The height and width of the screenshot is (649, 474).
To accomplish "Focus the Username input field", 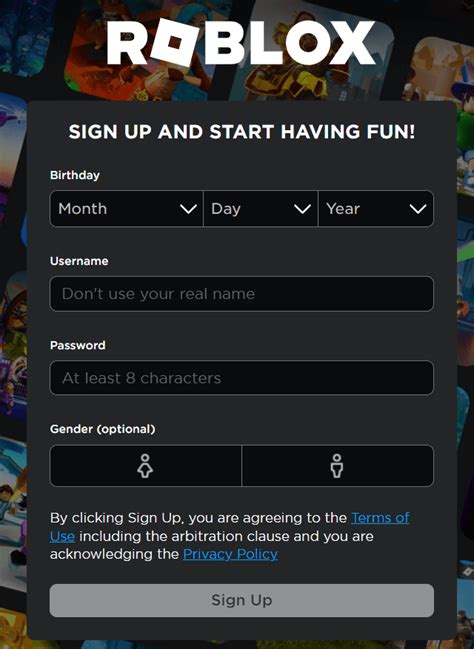I will (x=242, y=294).
